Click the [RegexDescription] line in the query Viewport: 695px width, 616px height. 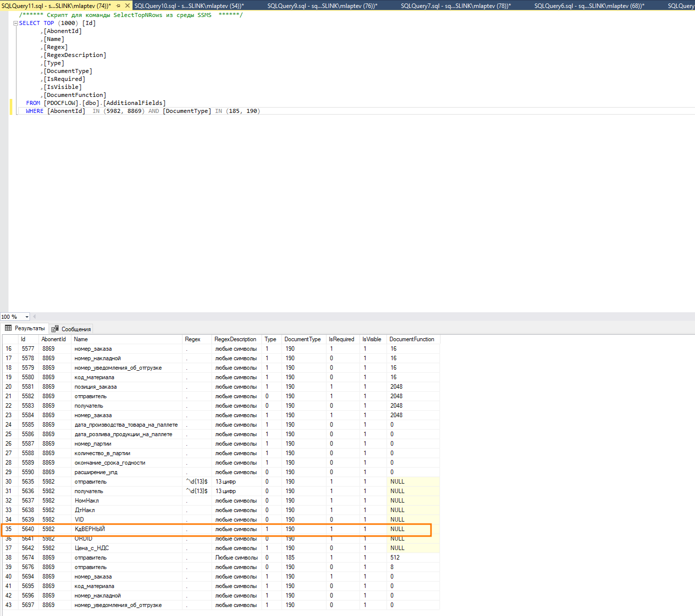(75, 55)
